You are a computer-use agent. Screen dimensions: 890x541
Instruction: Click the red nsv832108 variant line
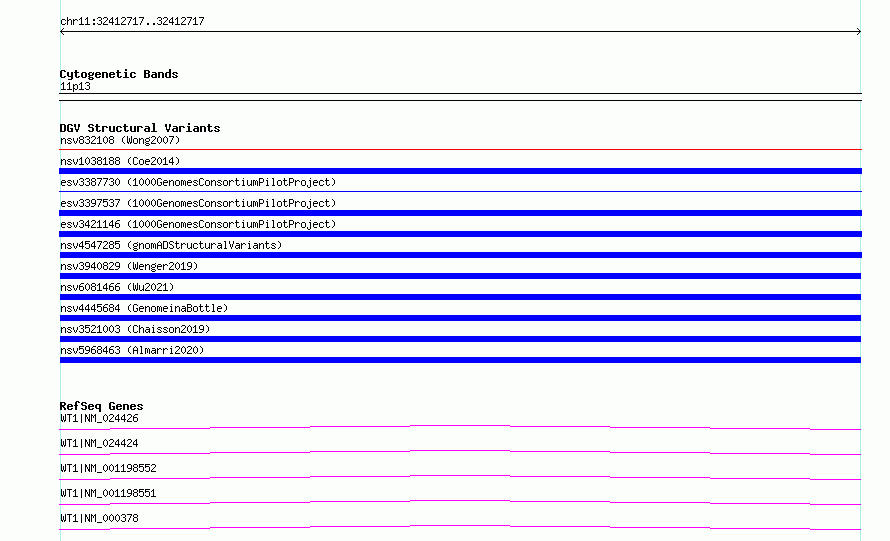pyautogui.click(x=460, y=149)
